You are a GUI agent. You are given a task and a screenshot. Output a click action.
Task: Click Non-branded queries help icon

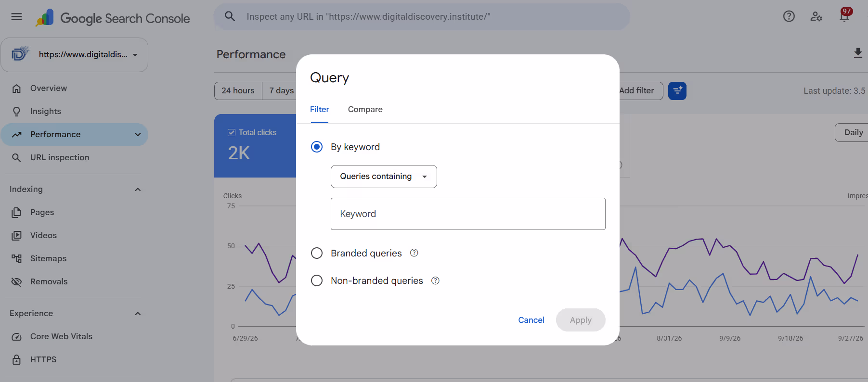435,280
